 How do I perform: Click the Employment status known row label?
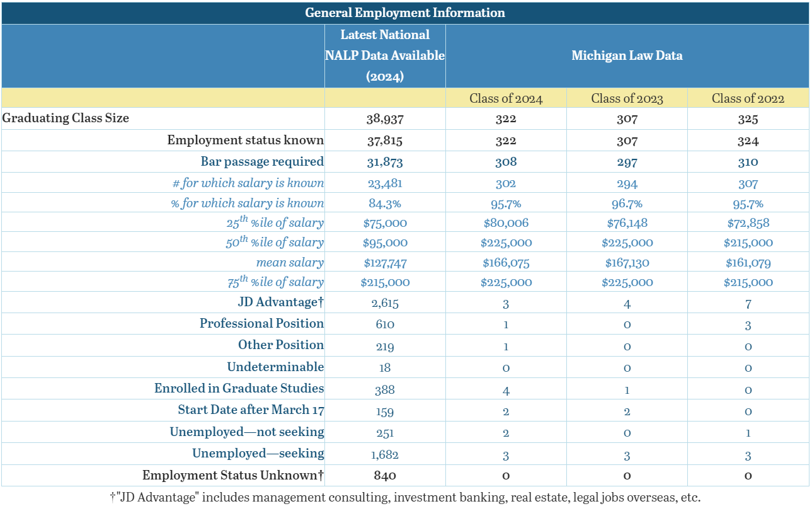(x=246, y=140)
